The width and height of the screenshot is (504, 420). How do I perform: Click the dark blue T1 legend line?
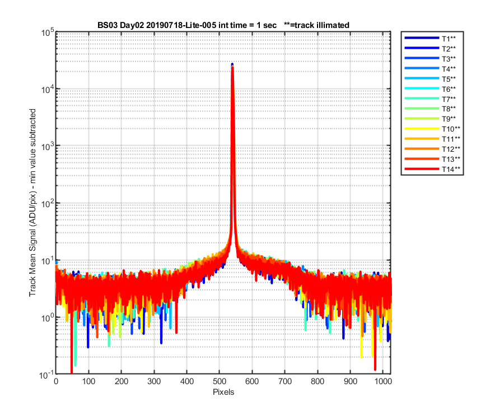click(422, 38)
